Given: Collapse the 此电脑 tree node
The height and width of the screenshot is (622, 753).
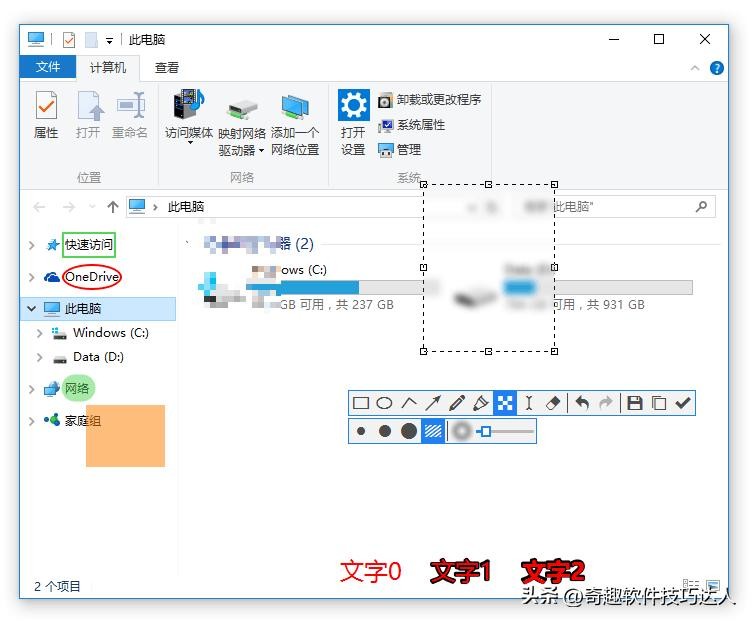Looking at the screenshot, I should 32,309.
